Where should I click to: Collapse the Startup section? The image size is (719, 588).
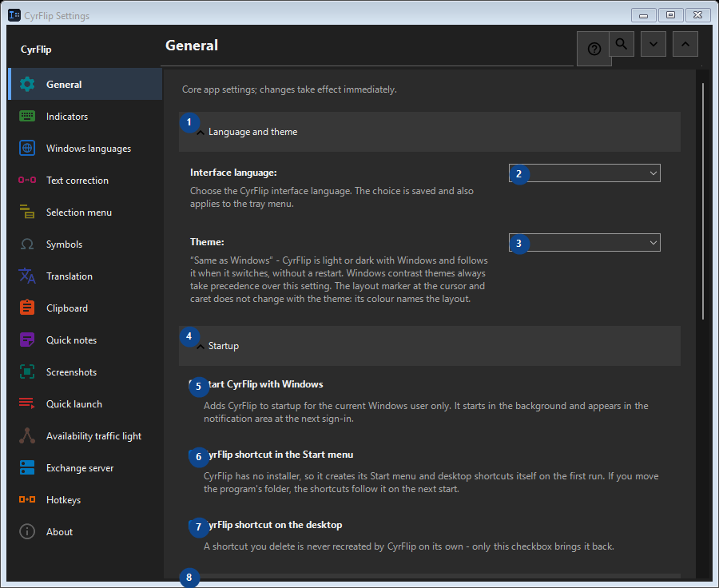[x=430, y=346]
